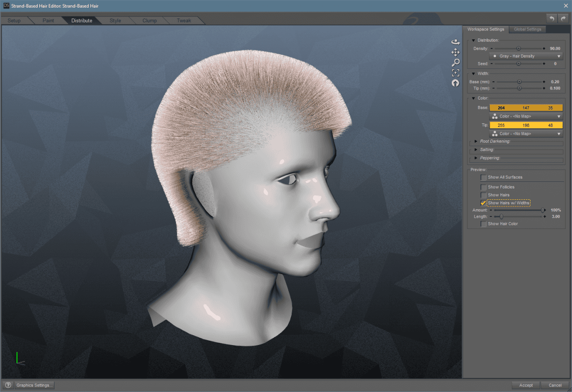The height and width of the screenshot is (392, 572).
Task: Open the Graphics Settings dialog
Action: (x=34, y=385)
